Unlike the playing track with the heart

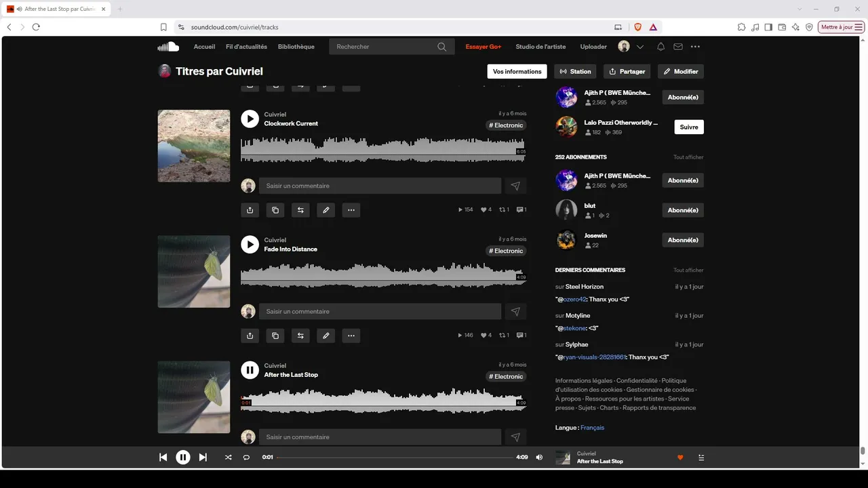click(x=680, y=457)
